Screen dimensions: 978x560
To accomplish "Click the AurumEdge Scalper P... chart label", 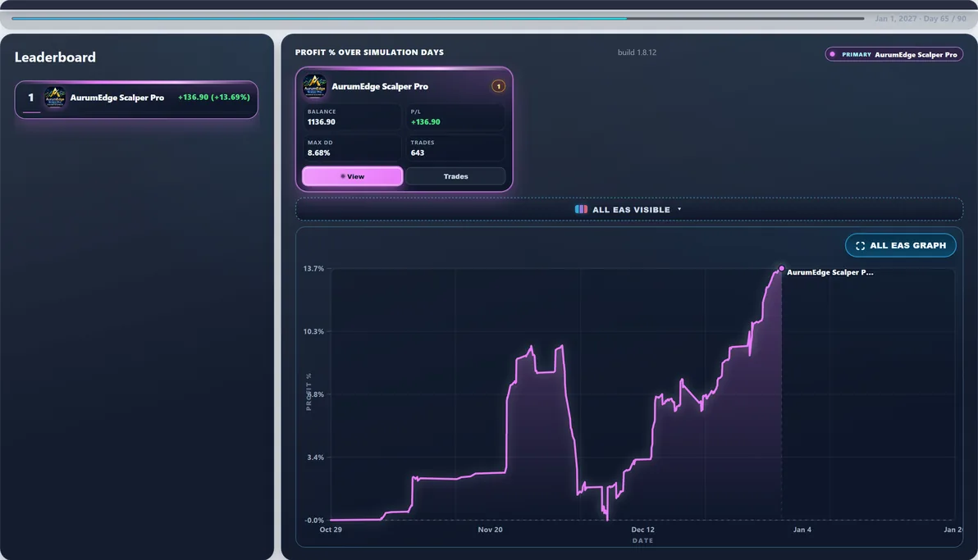I will point(829,272).
